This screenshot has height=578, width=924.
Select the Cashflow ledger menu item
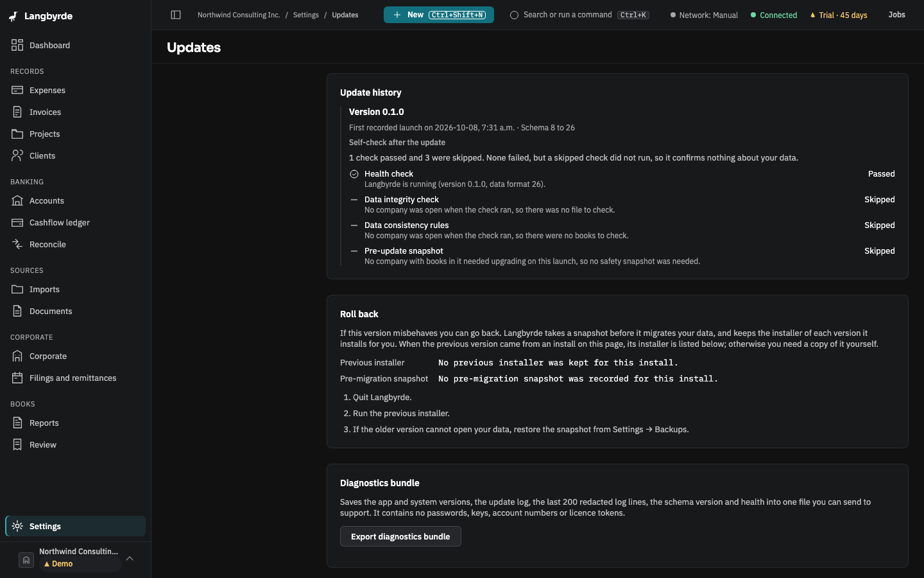point(75,222)
